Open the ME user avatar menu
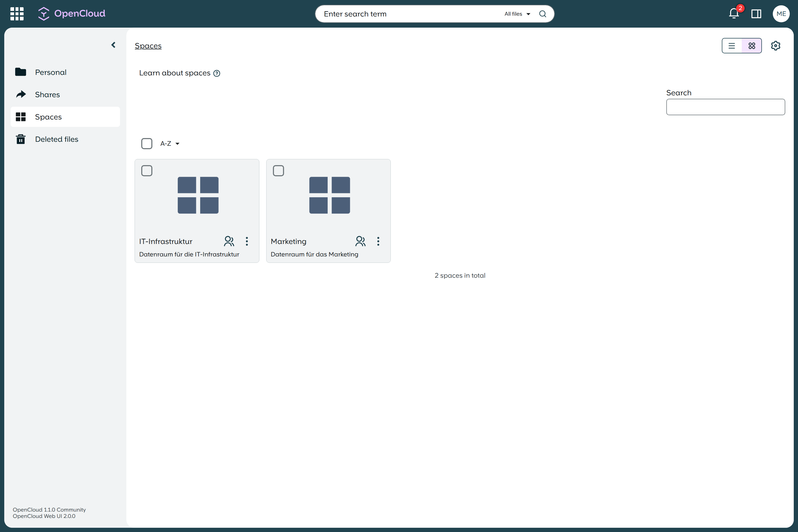The width and height of the screenshot is (798, 532). (x=781, y=14)
